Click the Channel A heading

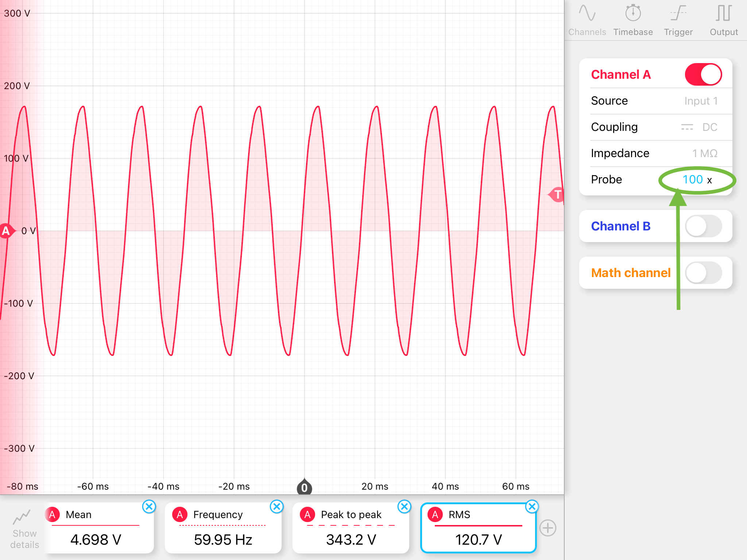621,75
